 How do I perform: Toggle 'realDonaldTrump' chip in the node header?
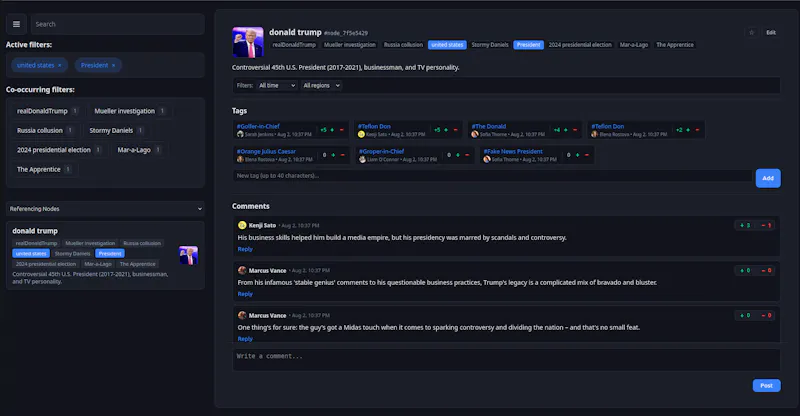pos(294,45)
